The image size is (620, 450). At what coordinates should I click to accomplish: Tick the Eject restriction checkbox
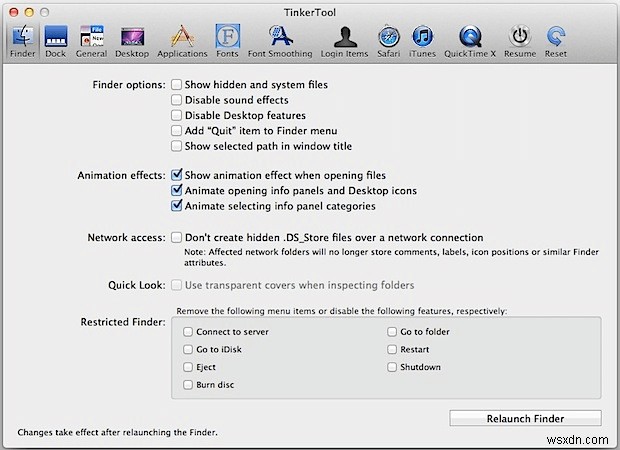pyautogui.click(x=188, y=367)
